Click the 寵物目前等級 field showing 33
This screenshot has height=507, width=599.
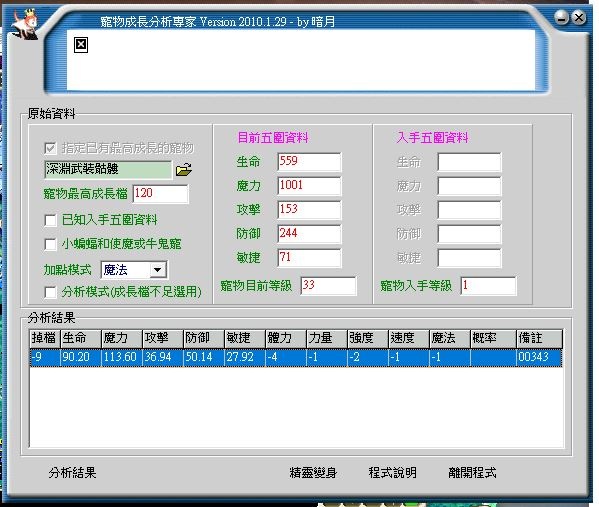[x=329, y=285]
